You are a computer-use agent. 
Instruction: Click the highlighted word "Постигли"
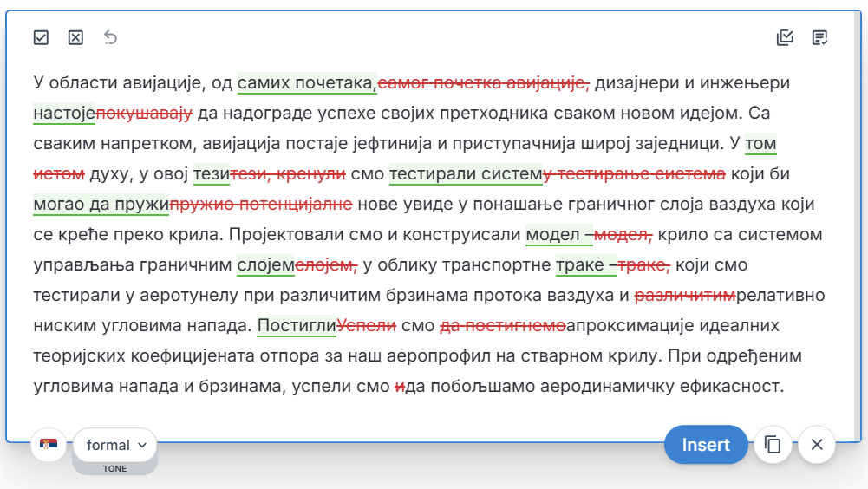297,326
